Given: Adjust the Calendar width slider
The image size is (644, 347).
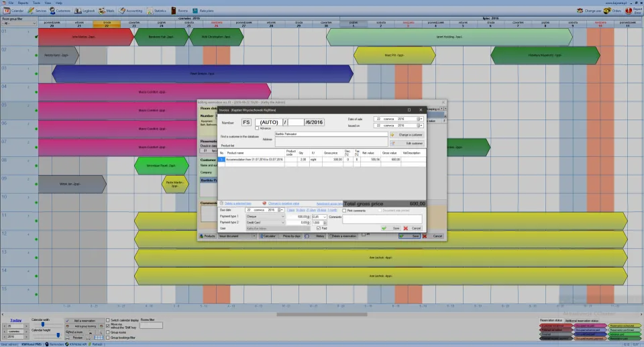Looking at the screenshot, I should 43,324.
